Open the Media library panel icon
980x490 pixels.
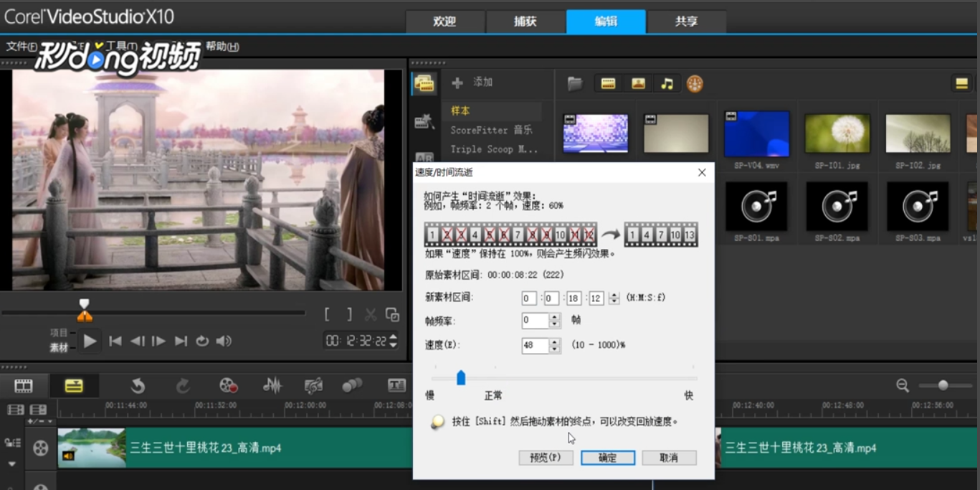[424, 83]
